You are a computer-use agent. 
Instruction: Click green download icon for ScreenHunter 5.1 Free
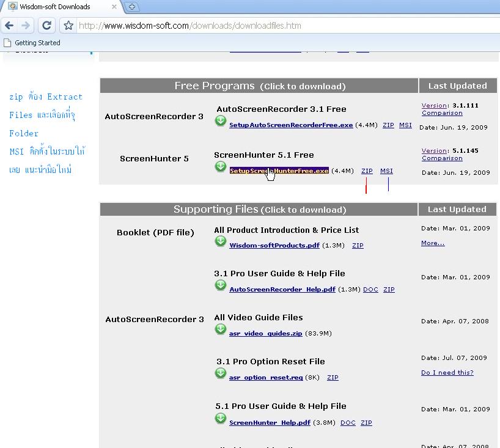pyautogui.click(x=220, y=166)
